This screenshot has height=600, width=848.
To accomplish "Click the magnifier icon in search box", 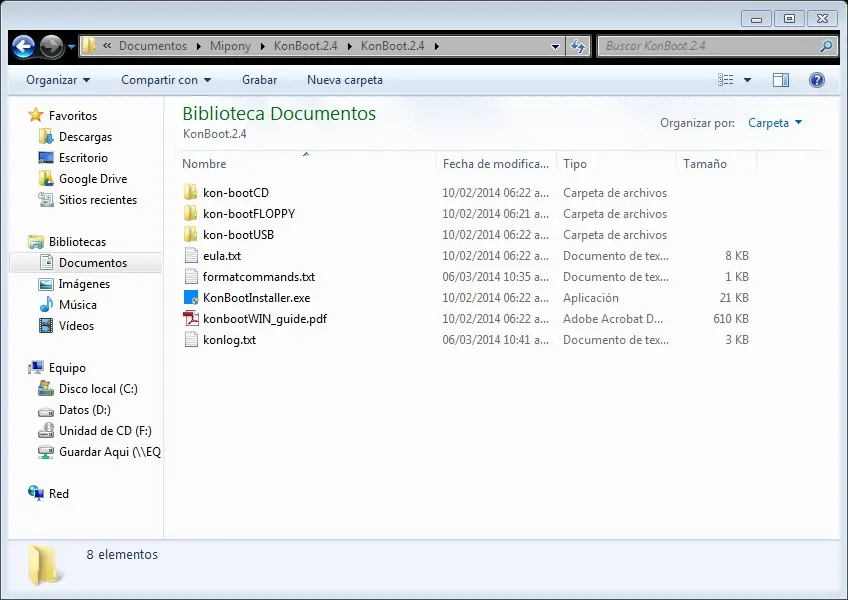I will click(826, 47).
